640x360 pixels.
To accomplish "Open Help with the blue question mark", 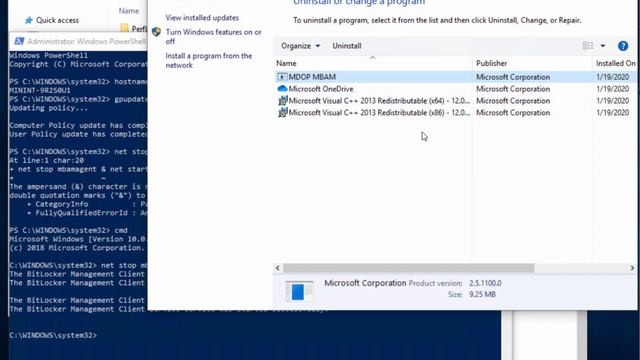I will coord(623,46).
